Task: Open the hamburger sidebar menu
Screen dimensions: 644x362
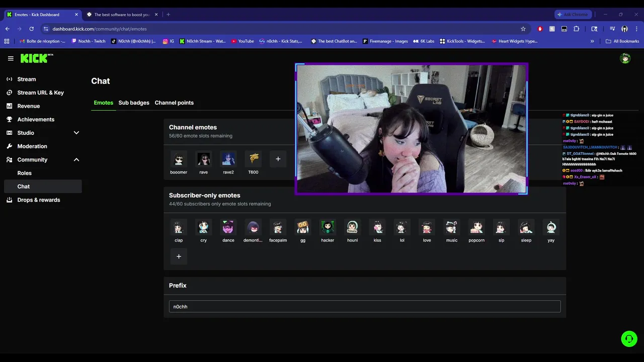Action: tap(11, 58)
